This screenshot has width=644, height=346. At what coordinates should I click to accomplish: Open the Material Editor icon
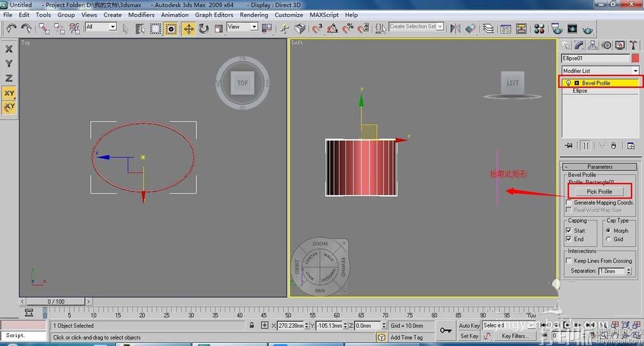pyautogui.click(x=540, y=28)
